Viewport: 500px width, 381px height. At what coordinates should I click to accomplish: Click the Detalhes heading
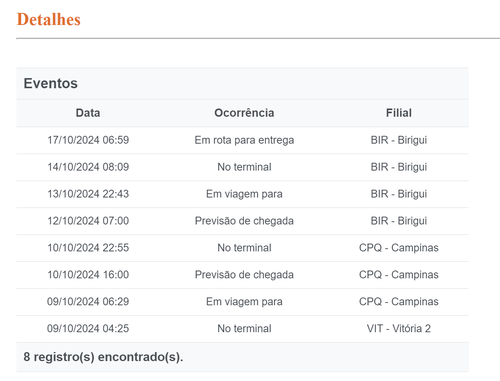[x=49, y=19]
